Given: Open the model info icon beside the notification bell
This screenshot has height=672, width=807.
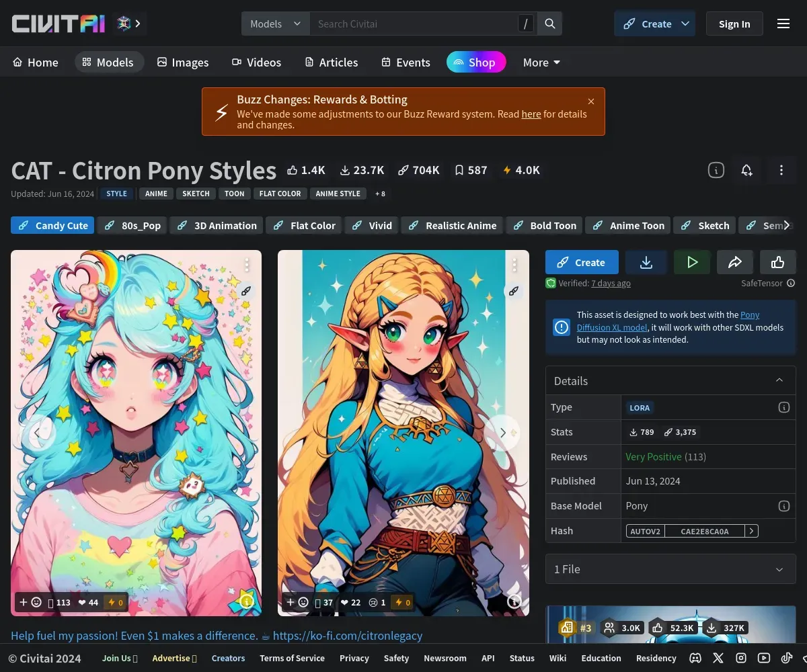Looking at the screenshot, I should [x=716, y=170].
